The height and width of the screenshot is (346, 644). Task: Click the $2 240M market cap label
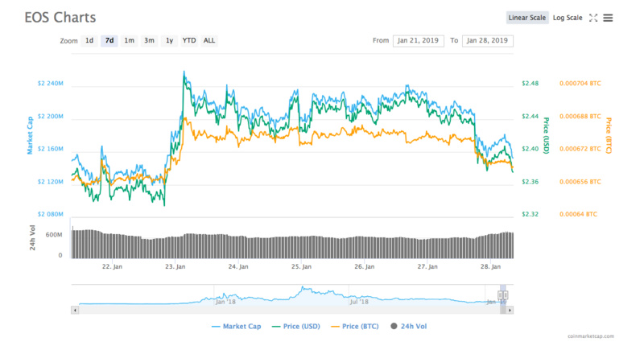50,84
